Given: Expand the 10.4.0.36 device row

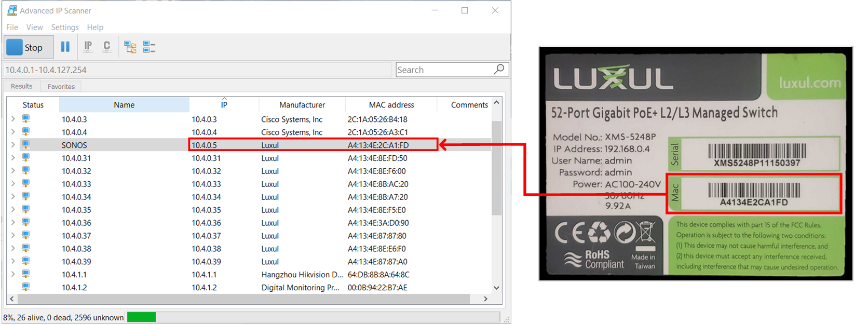Looking at the screenshot, I should pos(13,223).
